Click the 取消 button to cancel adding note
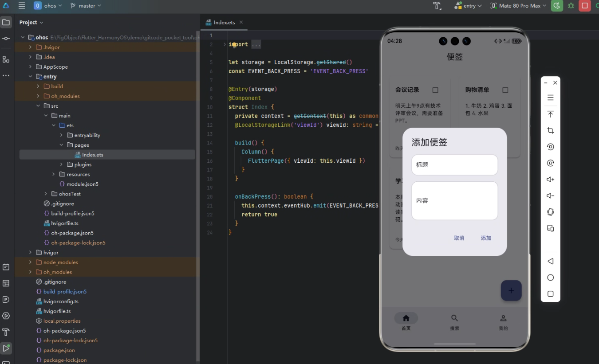The image size is (599, 364). 459,238
